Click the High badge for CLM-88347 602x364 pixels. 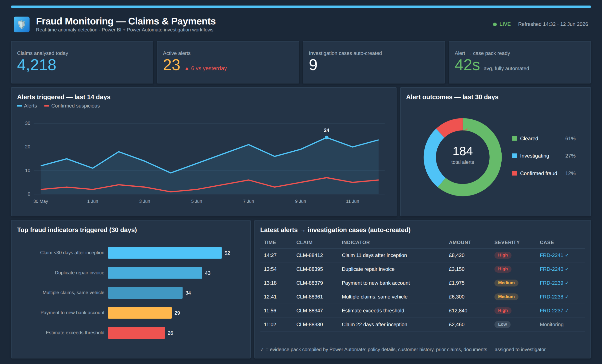503,310
